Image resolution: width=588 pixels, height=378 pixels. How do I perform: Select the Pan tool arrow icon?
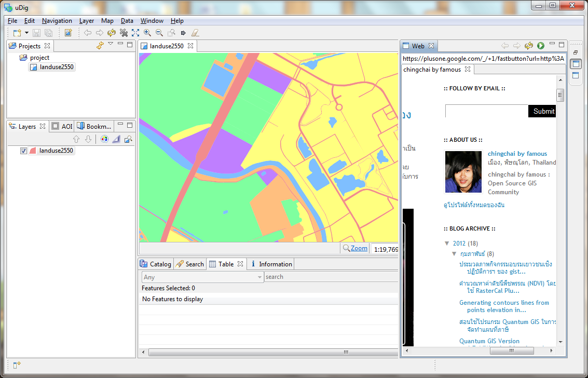coord(183,32)
